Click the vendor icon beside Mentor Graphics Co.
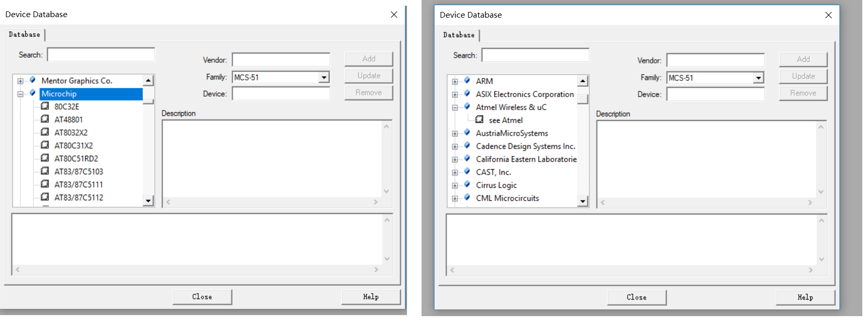Image resolution: width=868 pixels, height=326 pixels. (x=33, y=80)
